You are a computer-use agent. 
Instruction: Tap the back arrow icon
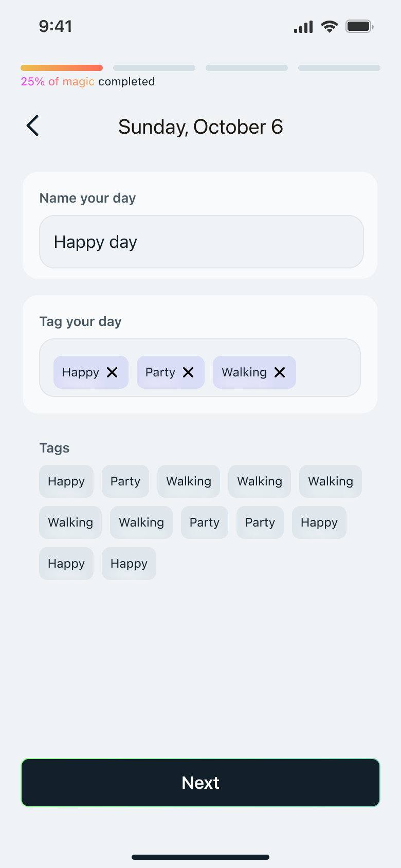pyautogui.click(x=33, y=126)
